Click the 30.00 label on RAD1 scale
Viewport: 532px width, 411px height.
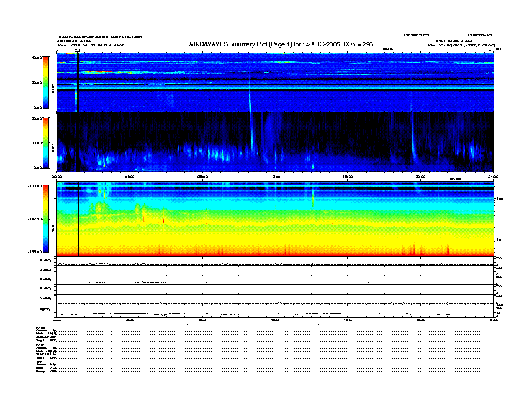pyautogui.click(x=37, y=143)
